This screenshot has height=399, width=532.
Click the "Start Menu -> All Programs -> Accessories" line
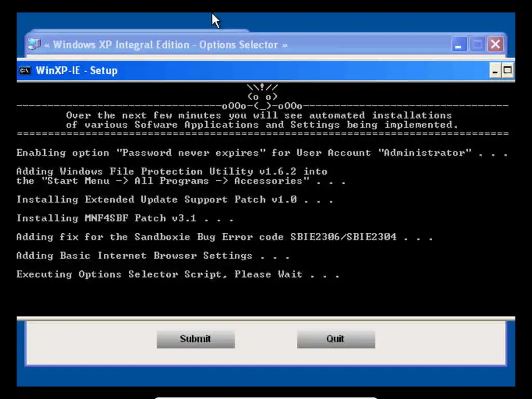tap(181, 181)
